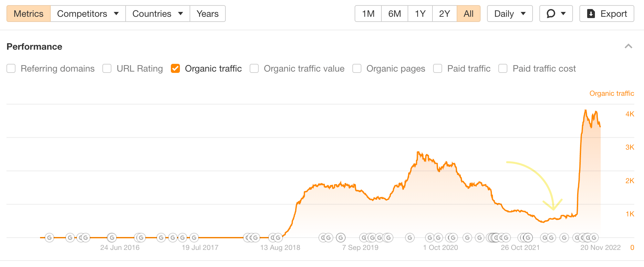Click the Export download icon
The image size is (644, 267).
click(591, 14)
